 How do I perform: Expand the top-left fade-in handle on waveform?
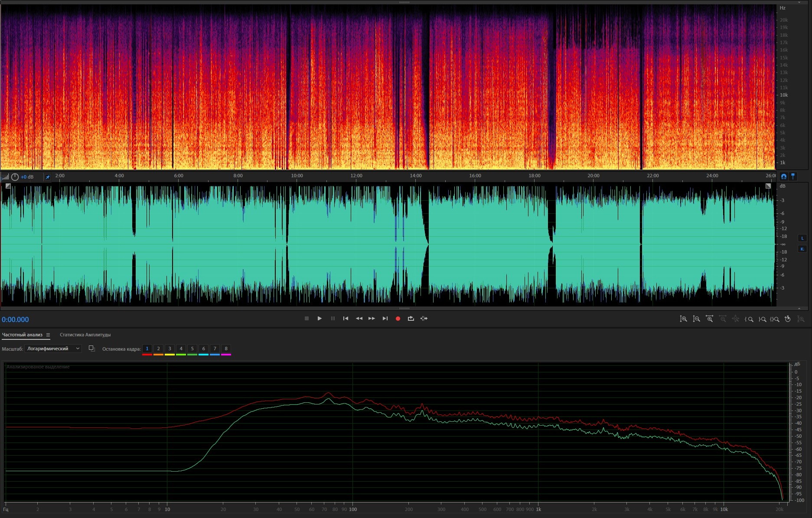[x=8, y=186]
